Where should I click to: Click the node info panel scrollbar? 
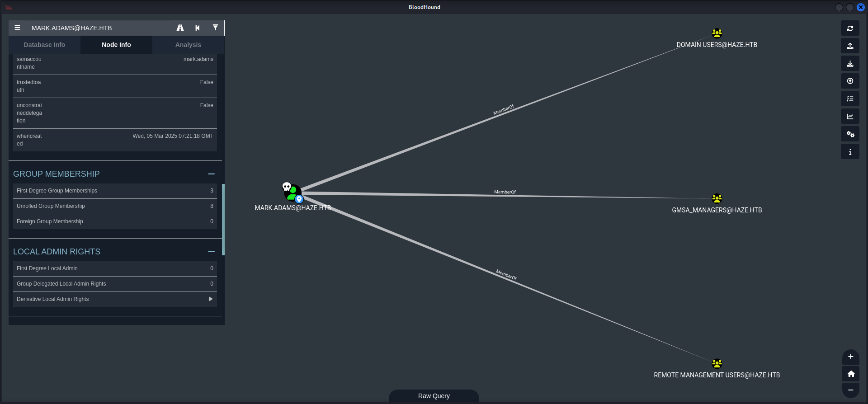[x=223, y=219]
